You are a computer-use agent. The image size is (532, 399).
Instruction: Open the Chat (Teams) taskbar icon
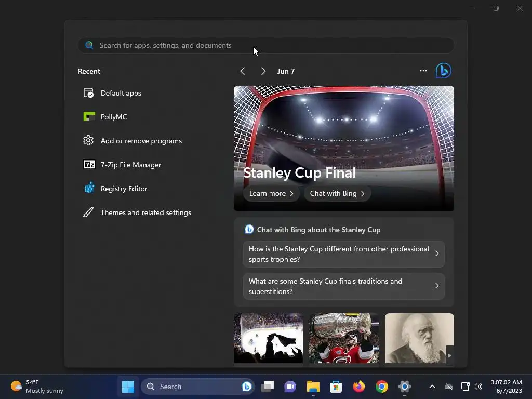(290, 387)
